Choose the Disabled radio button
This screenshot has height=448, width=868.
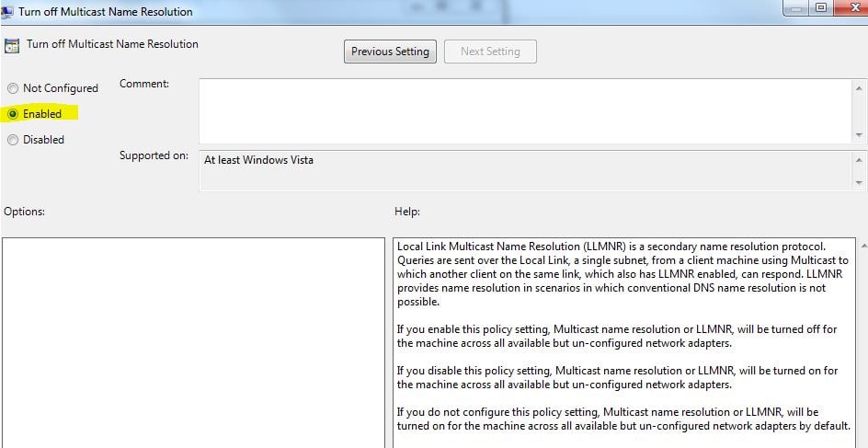pyautogui.click(x=13, y=140)
